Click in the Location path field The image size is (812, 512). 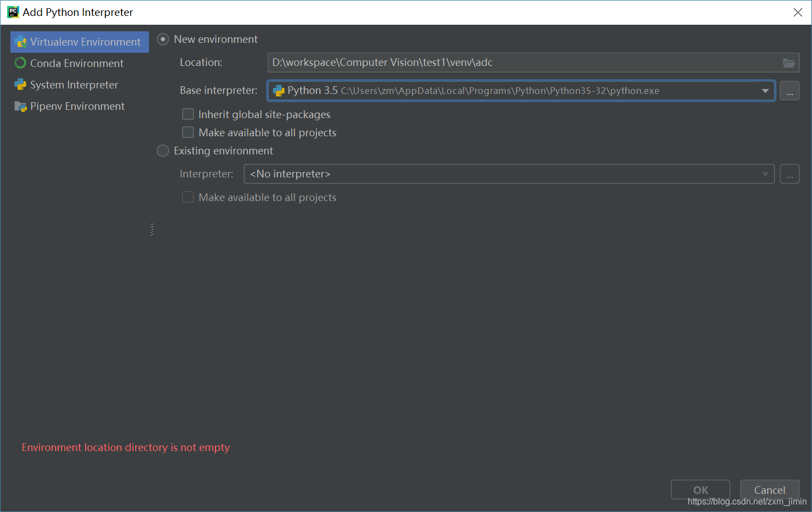533,63
